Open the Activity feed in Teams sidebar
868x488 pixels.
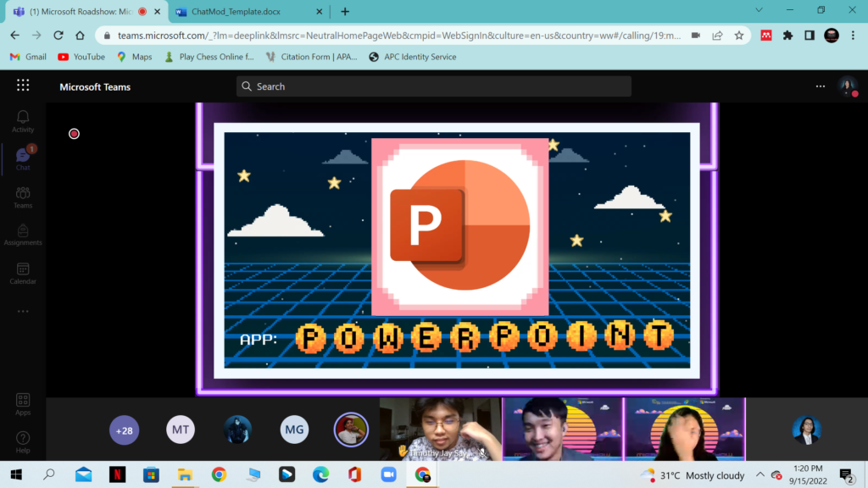tap(23, 121)
